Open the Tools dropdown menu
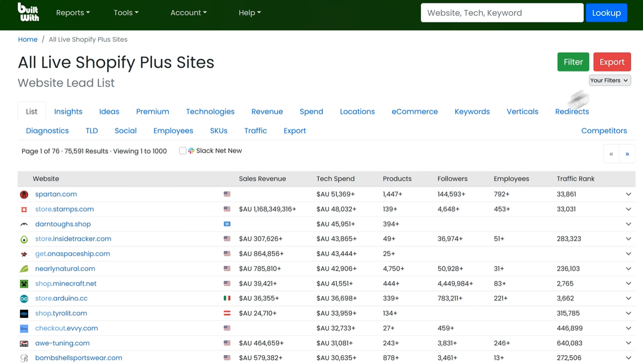This screenshot has width=643, height=364. (126, 13)
